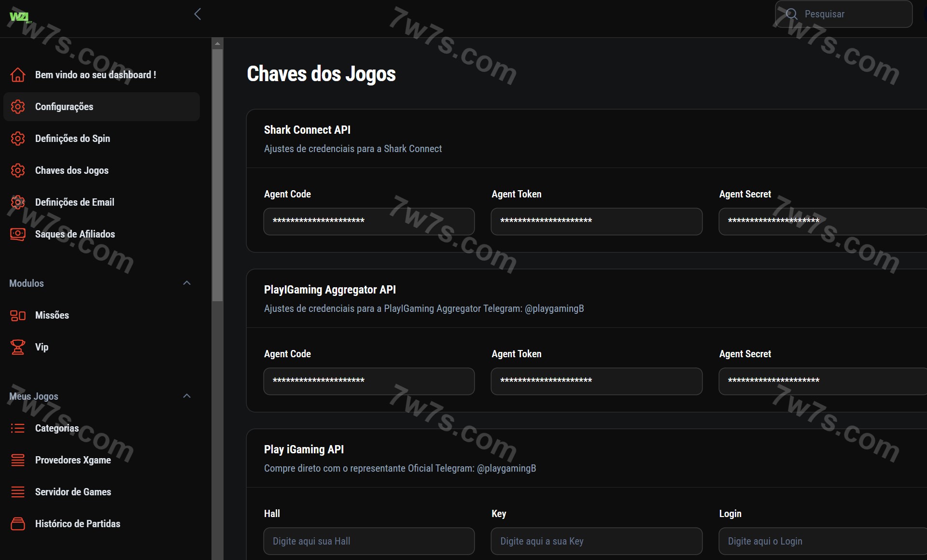Click the Categorias list icon
The width and height of the screenshot is (927, 560).
pos(18,428)
